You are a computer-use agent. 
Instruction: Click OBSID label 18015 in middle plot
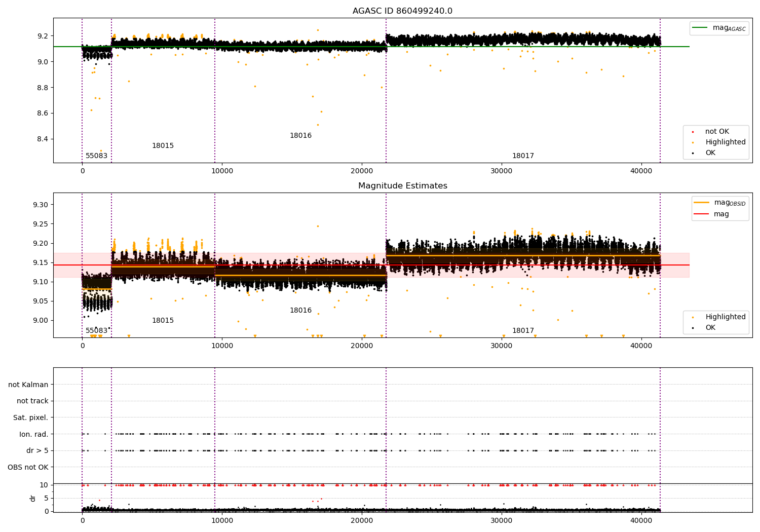[x=163, y=321]
